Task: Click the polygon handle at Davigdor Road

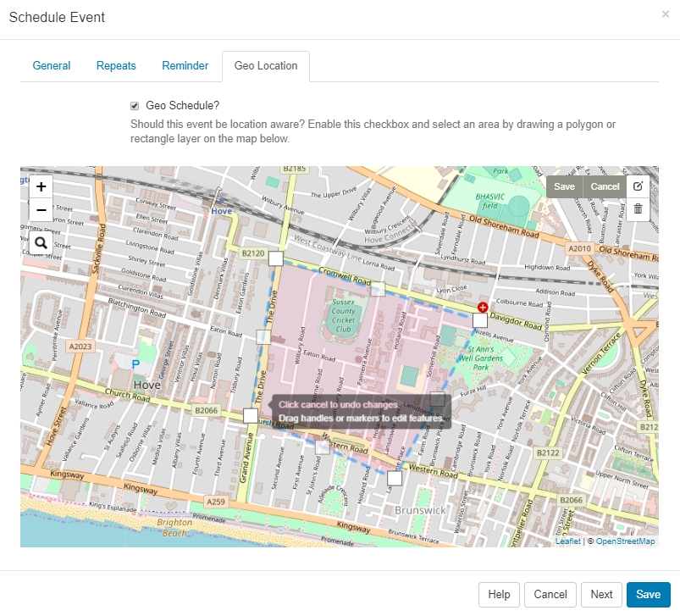Action: 480,321
